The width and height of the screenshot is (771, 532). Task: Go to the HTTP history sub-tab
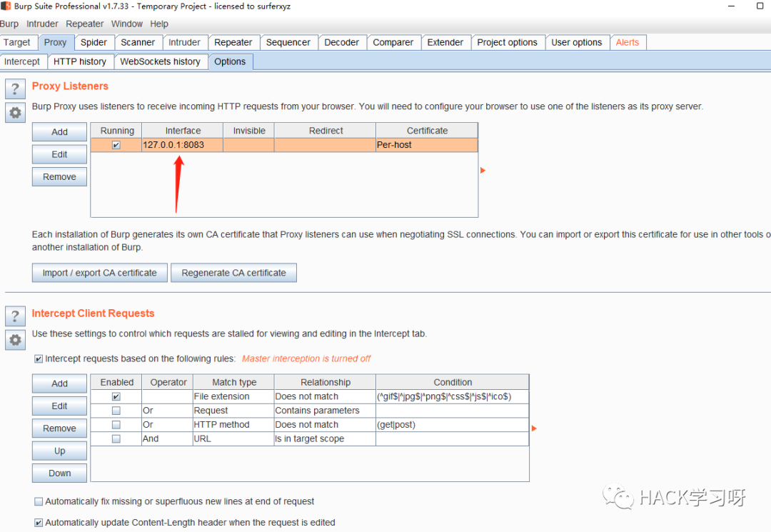[80, 61]
